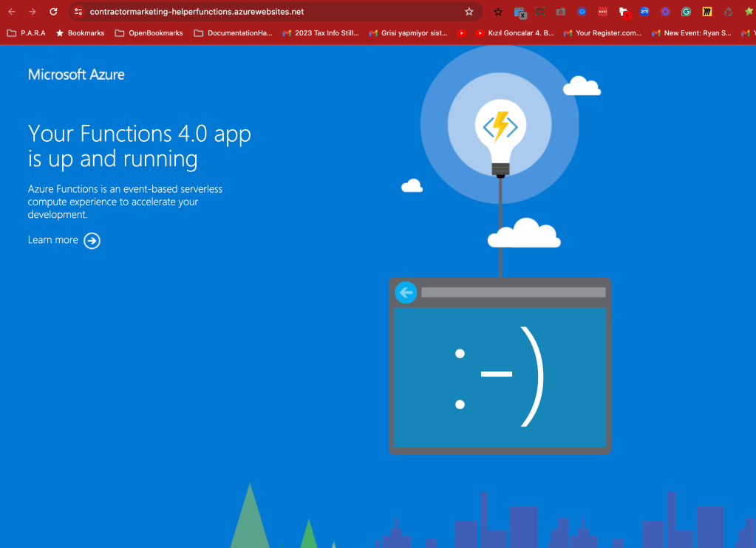The image size is (756, 548).
Task: Click the black star extension icon
Action: [x=498, y=12]
